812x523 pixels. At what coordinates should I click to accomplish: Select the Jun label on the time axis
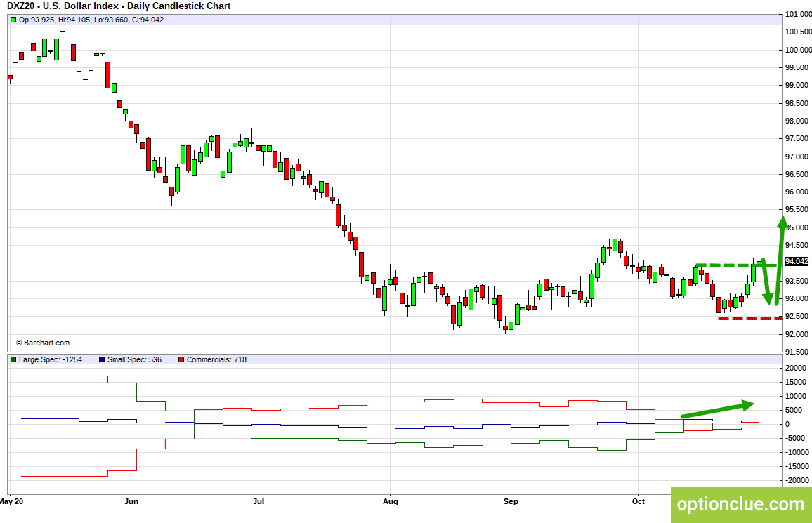(x=130, y=501)
